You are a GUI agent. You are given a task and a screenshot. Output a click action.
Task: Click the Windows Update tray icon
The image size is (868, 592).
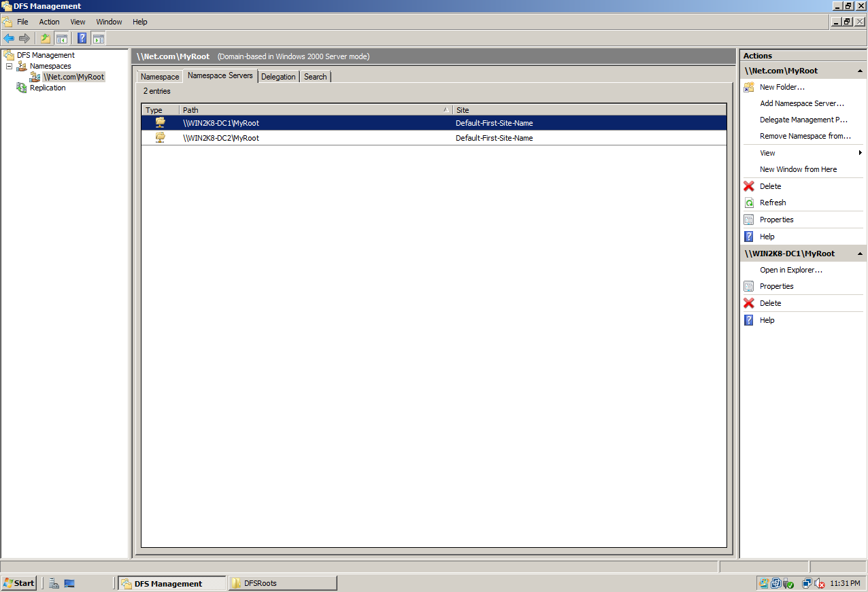point(764,583)
